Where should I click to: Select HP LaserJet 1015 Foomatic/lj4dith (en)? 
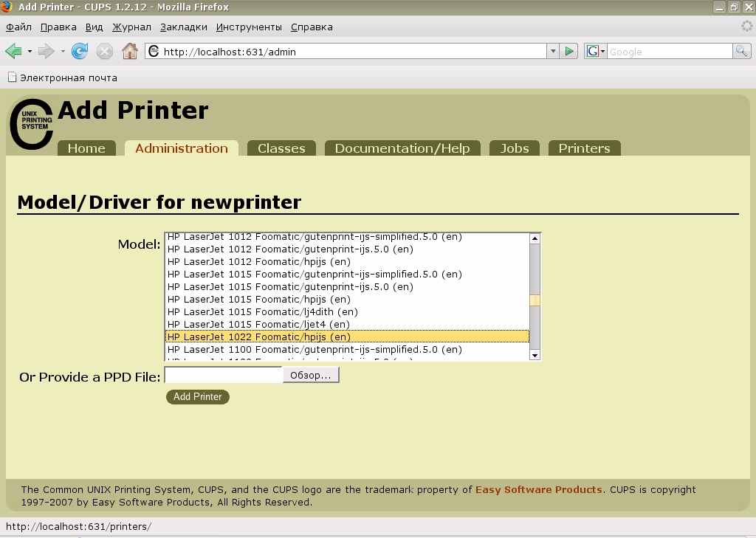tap(347, 312)
